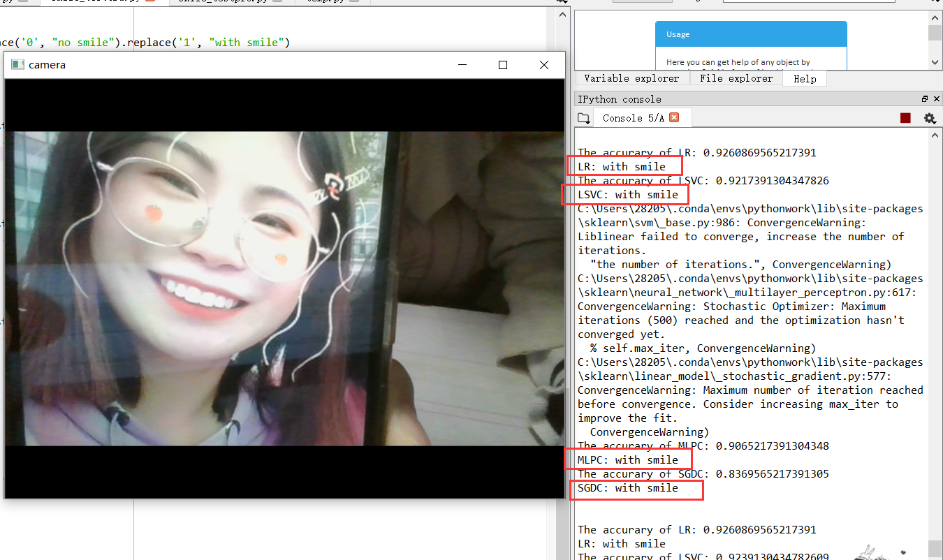Click the Help pane scrollbar thumb
The image size is (943, 560).
pos(935,33)
